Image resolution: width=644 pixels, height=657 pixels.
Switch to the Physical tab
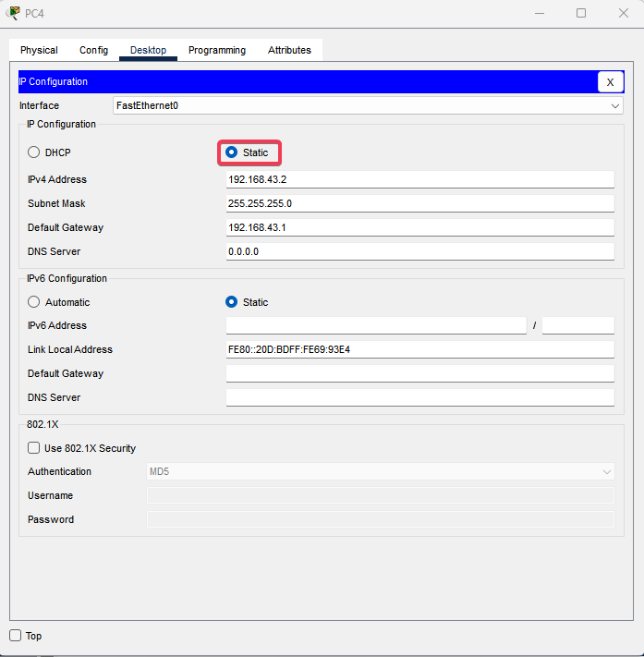click(39, 50)
